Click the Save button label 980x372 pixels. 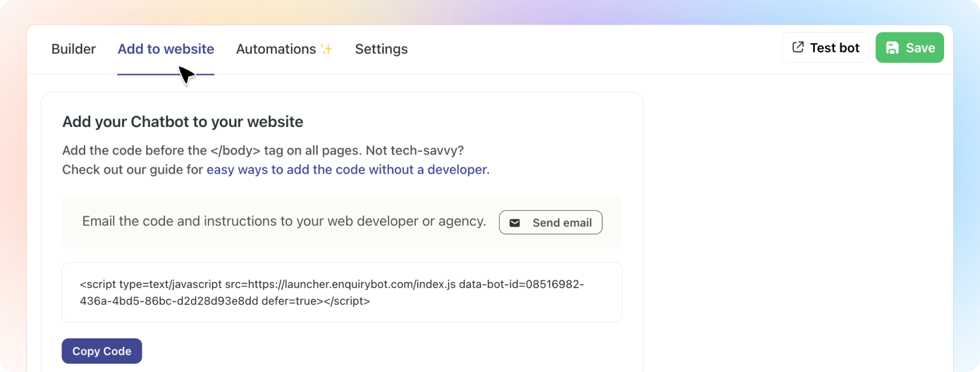[920, 48]
